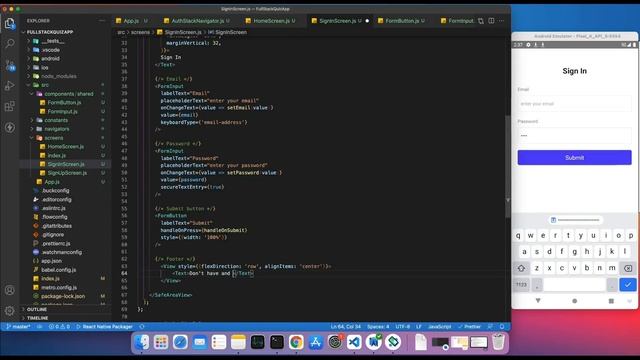Open the Trash in the dock
This screenshot has width=640, height=360.
point(498,342)
